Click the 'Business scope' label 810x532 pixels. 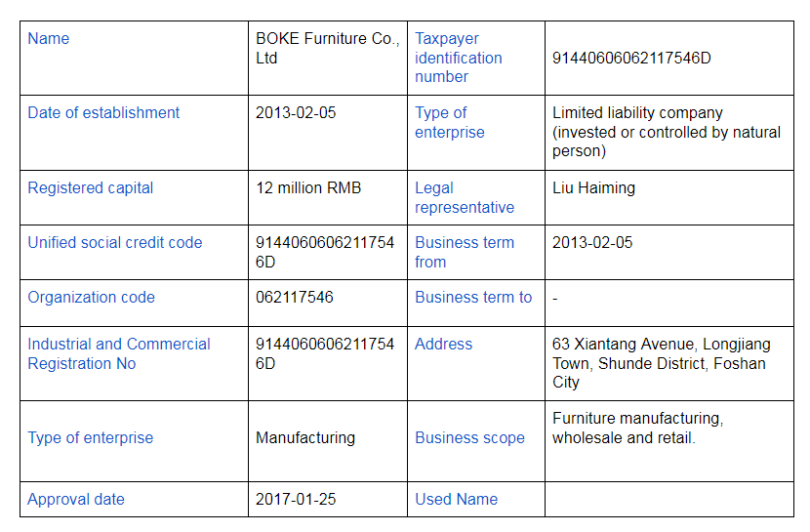pyautogui.click(x=469, y=438)
